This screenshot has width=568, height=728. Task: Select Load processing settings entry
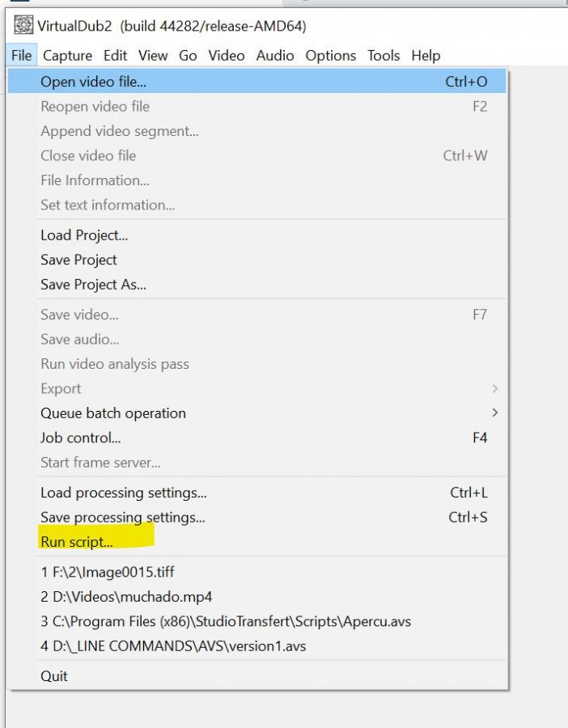256,493
